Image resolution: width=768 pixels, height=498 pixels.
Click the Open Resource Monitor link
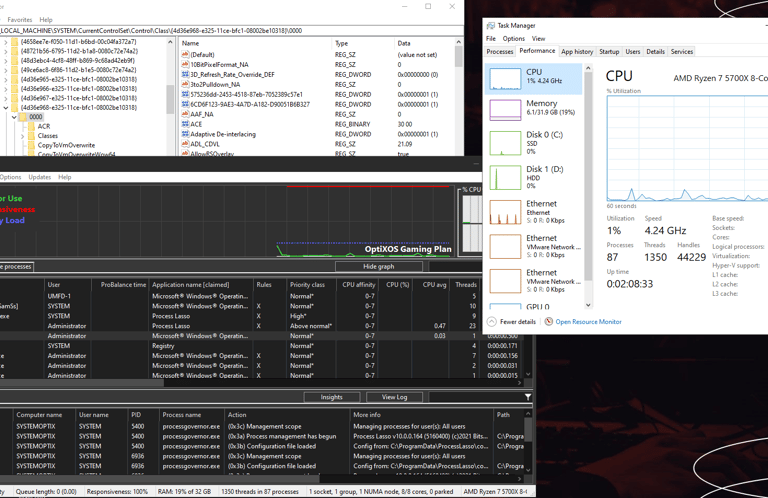[588, 322]
